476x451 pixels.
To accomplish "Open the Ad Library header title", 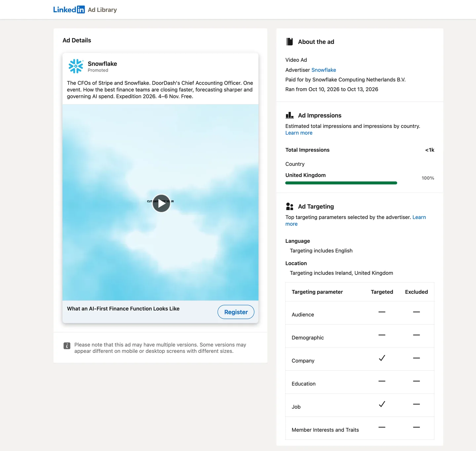I will pyautogui.click(x=102, y=10).
